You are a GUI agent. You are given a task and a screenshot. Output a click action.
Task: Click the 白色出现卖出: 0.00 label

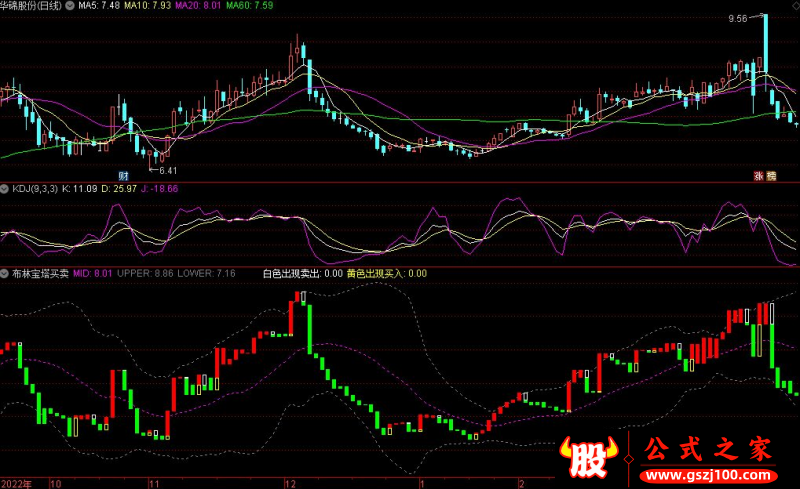303,274
